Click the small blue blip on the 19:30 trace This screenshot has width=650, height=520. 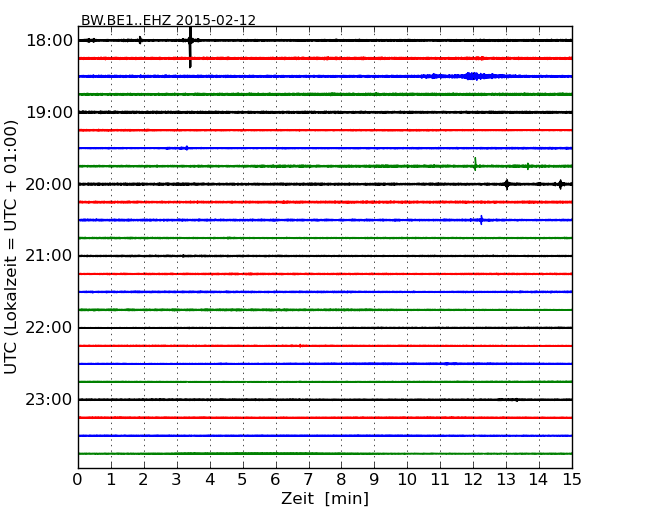187,148
